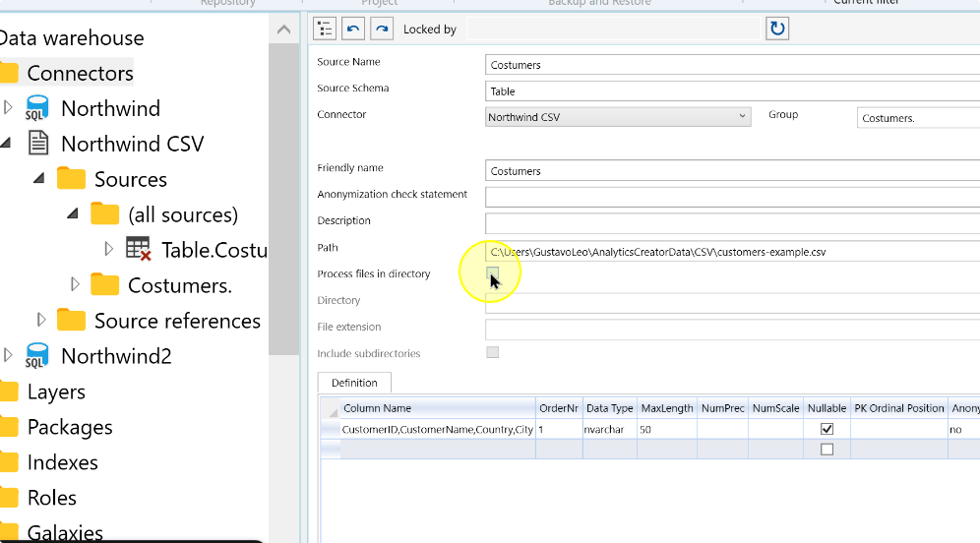
Task: Click the CustomerID,CustomerName,Country,City cell
Action: click(x=438, y=429)
